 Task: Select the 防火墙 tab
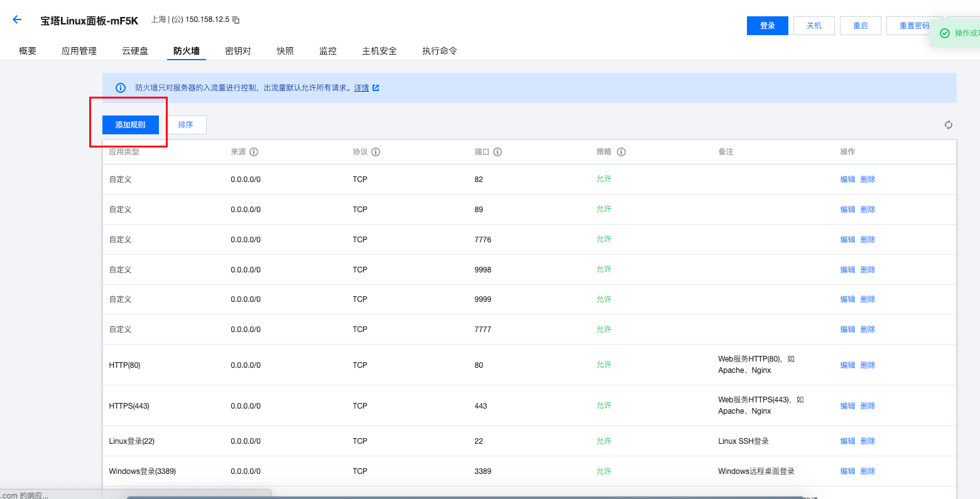[187, 51]
